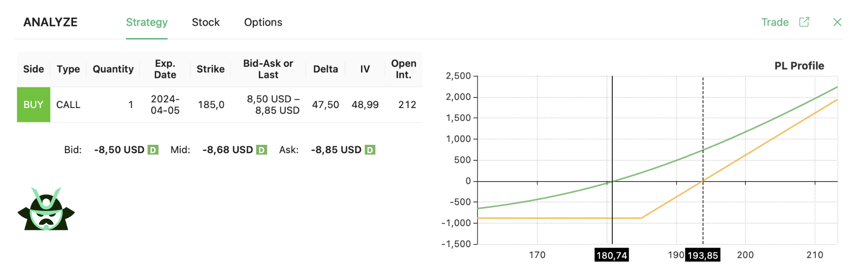
Task: Click the green D badge next to Ask
Action: pyautogui.click(x=370, y=150)
